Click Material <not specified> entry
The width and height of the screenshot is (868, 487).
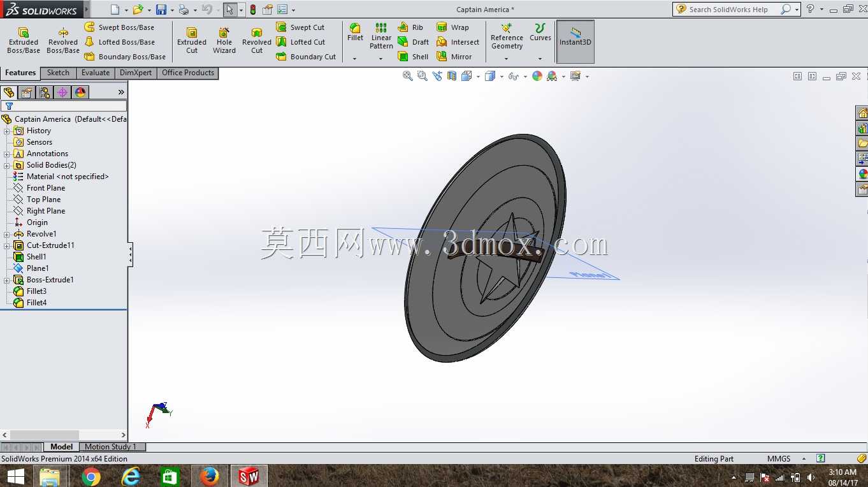click(x=68, y=177)
